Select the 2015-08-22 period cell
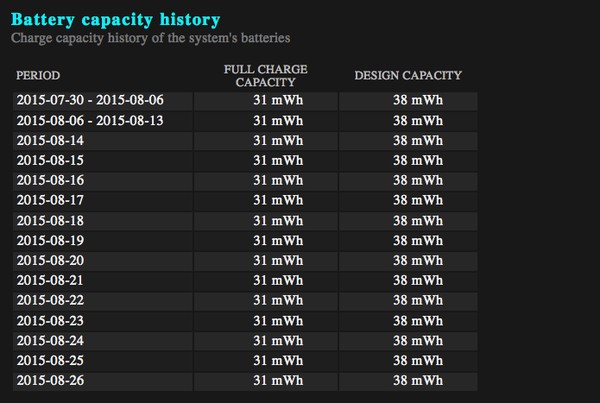 pos(50,300)
